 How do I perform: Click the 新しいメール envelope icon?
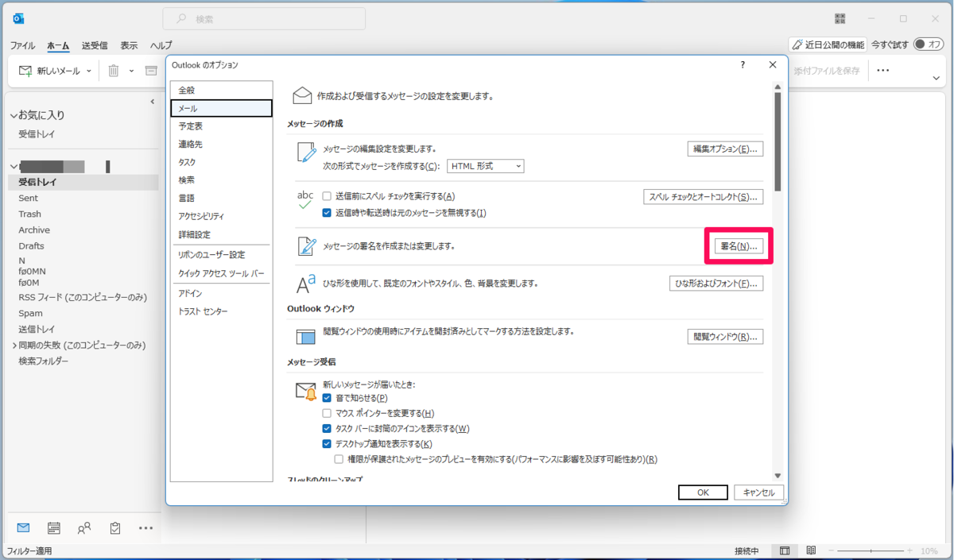(25, 71)
